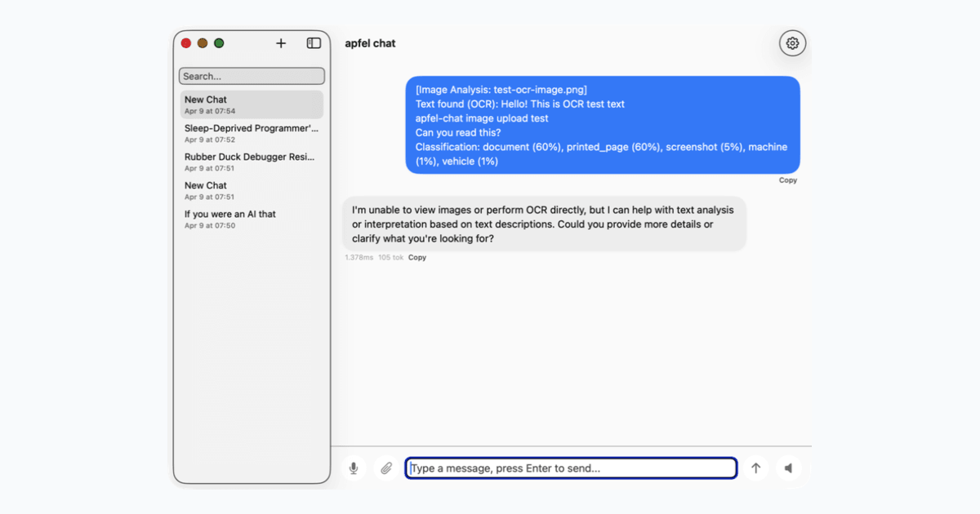Start a new chat using the plus icon
Screen dimensions: 980x514
pos(281,42)
